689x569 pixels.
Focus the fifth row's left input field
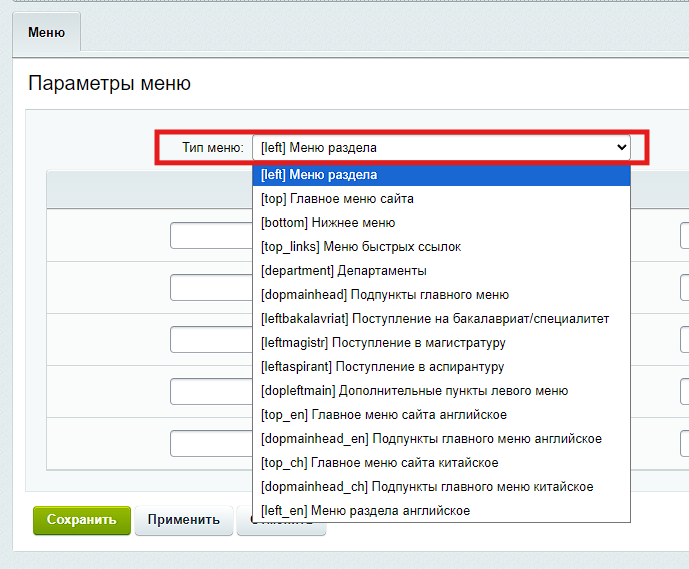coord(212,443)
